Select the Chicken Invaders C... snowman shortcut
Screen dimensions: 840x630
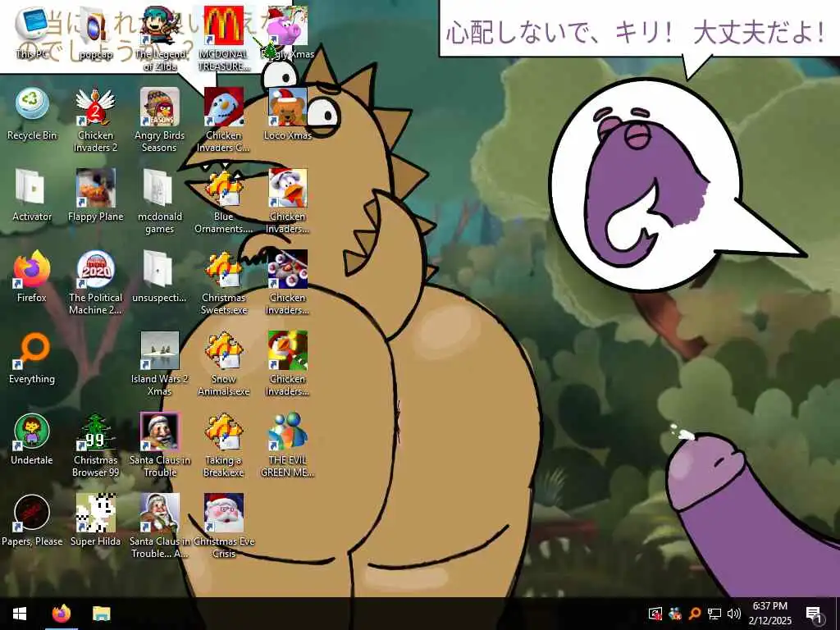[224, 120]
